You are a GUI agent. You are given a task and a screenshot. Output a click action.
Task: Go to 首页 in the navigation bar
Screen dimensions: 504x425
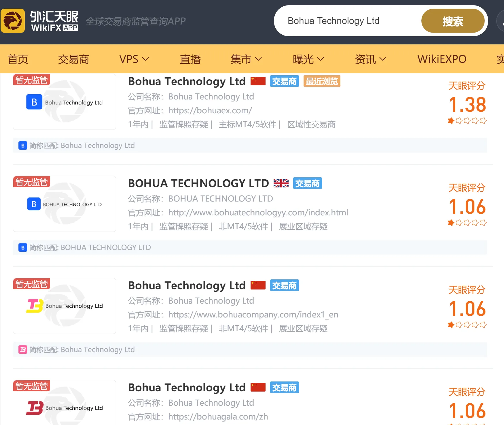[18, 59]
